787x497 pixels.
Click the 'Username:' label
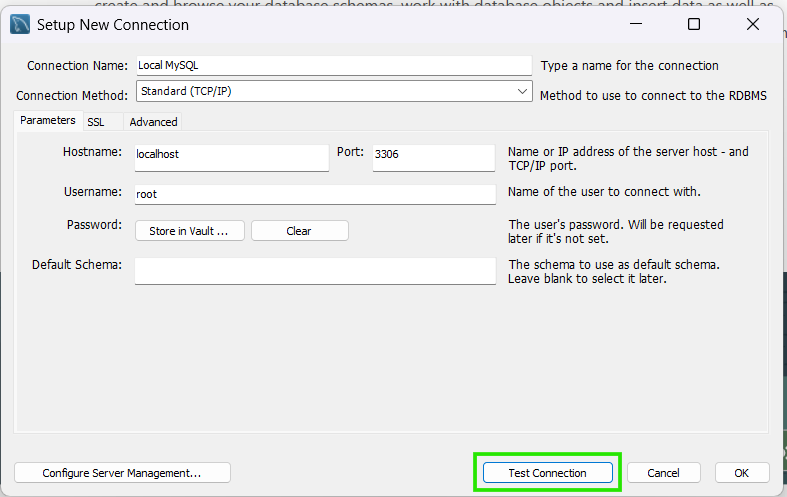point(93,192)
